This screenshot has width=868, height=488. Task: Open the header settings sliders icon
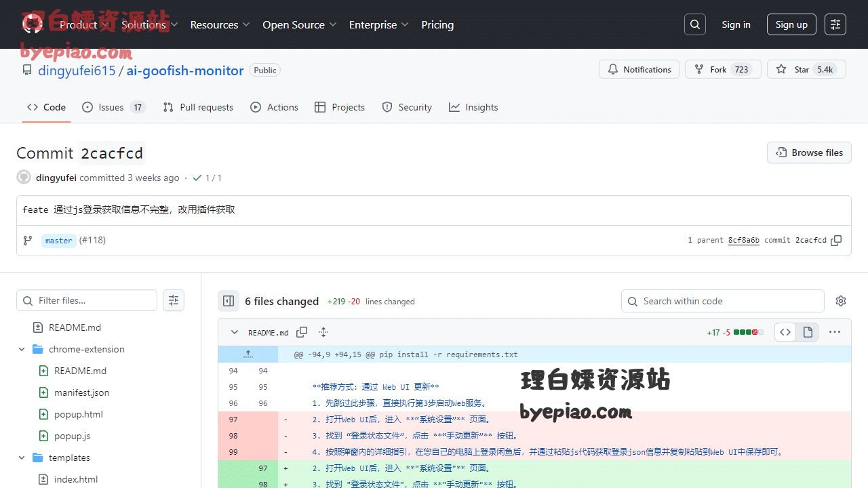835,24
